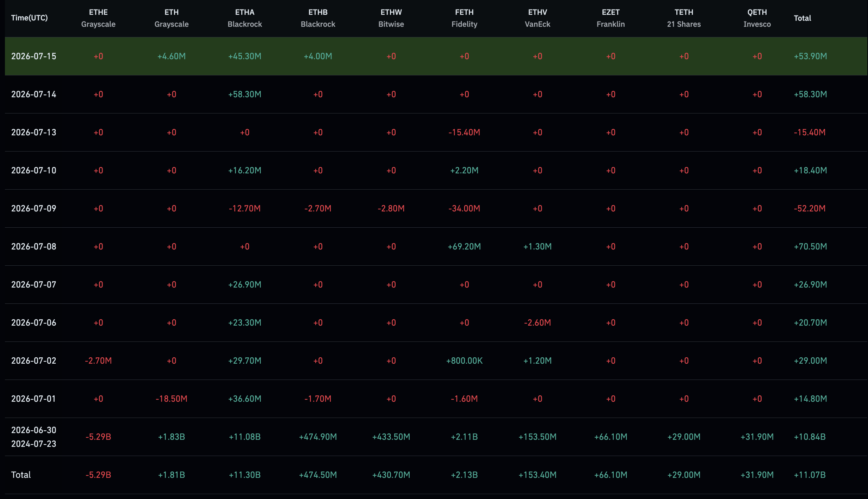Image resolution: width=868 pixels, height=499 pixels.
Task: Click the +153.40M ETHV total
Action: click(538, 475)
